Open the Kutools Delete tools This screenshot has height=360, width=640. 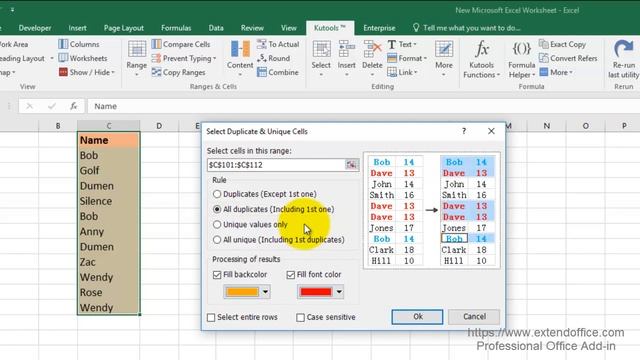372,58
